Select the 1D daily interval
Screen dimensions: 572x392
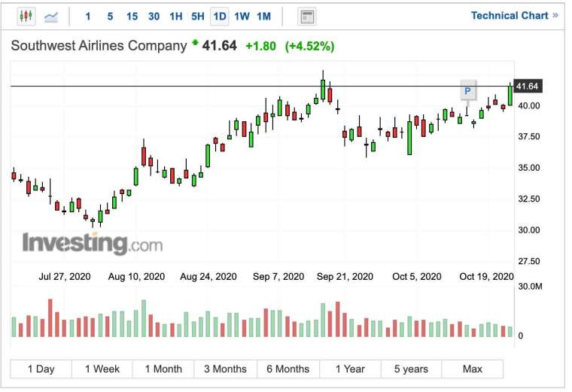pos(220,17)
